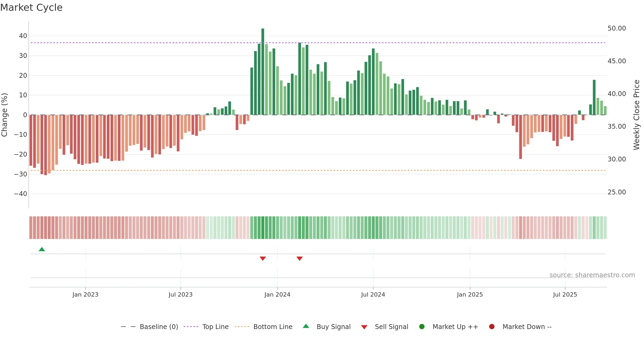Image resolution: width=644 pixels, height=362 pixels.
Task: Click the tallest green bar above 40
Action: 263,72
